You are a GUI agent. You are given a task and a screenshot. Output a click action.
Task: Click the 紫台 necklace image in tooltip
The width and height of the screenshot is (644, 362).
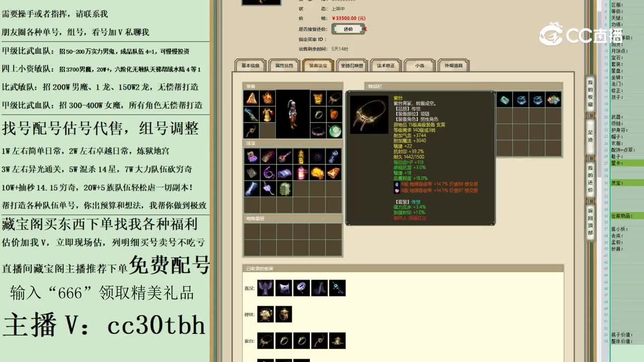(x=369, y=115)
